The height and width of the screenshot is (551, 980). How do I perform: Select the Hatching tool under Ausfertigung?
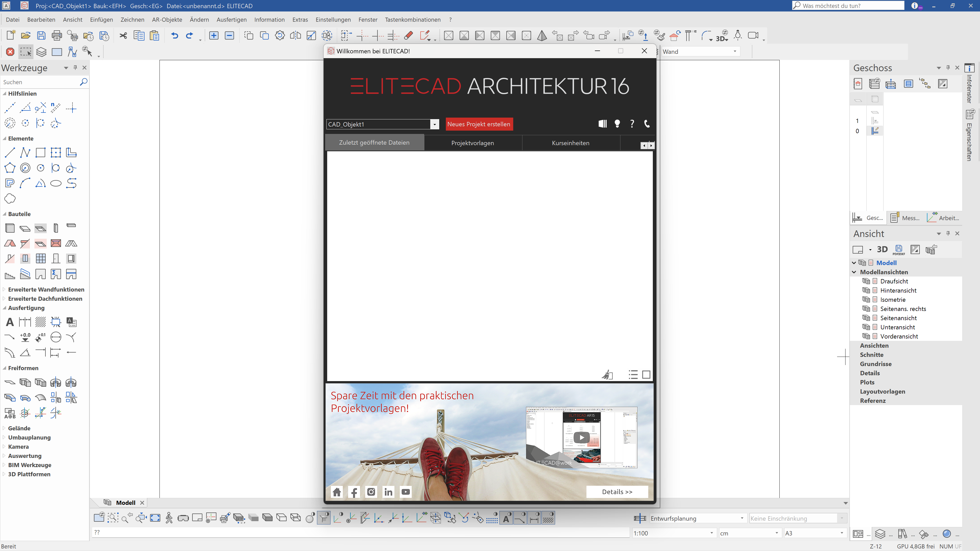point(40,322)
